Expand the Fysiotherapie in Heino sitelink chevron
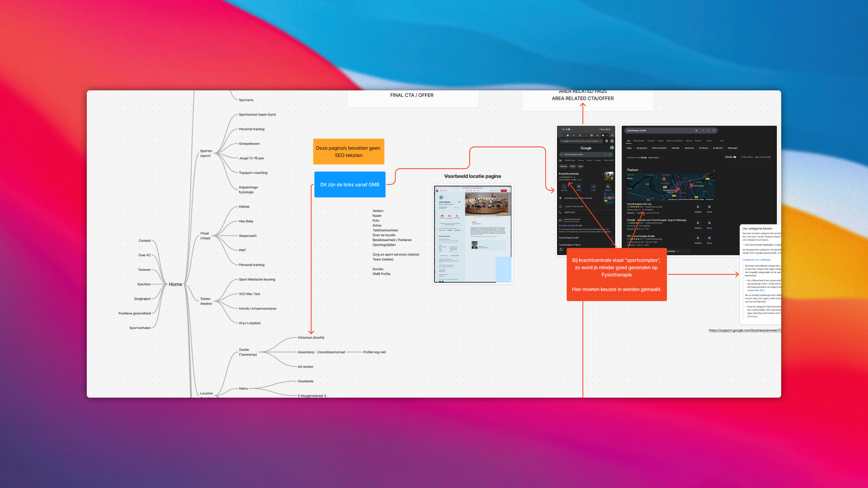 coord(612,245)
